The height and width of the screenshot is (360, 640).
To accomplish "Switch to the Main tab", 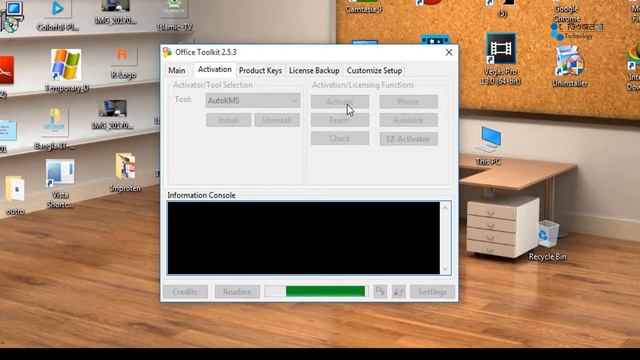I will [x=177, y=71].
